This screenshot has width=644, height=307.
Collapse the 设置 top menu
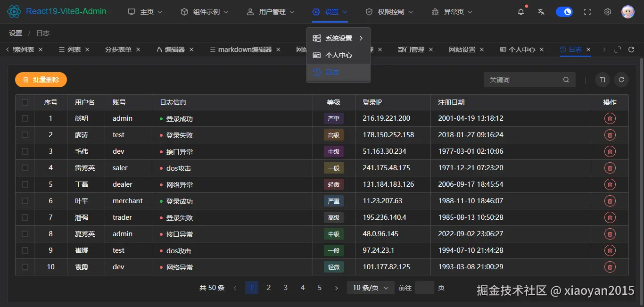tap(330, 12)
